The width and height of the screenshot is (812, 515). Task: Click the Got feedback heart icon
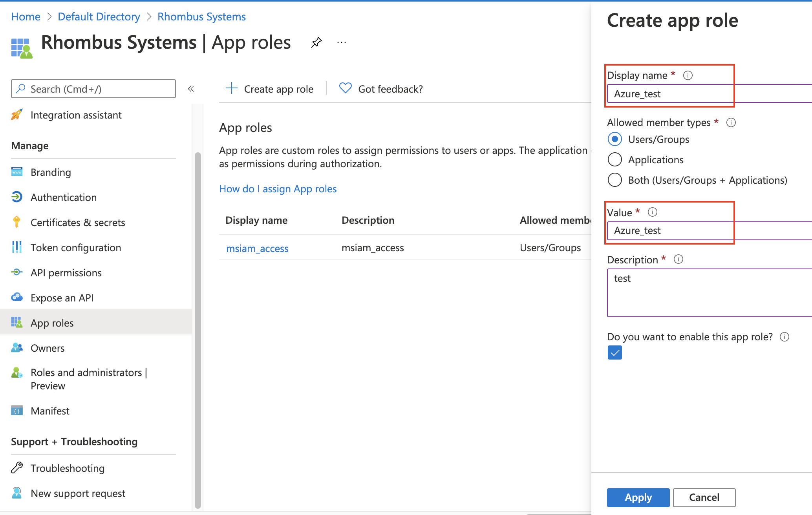(x=345, y=88)
